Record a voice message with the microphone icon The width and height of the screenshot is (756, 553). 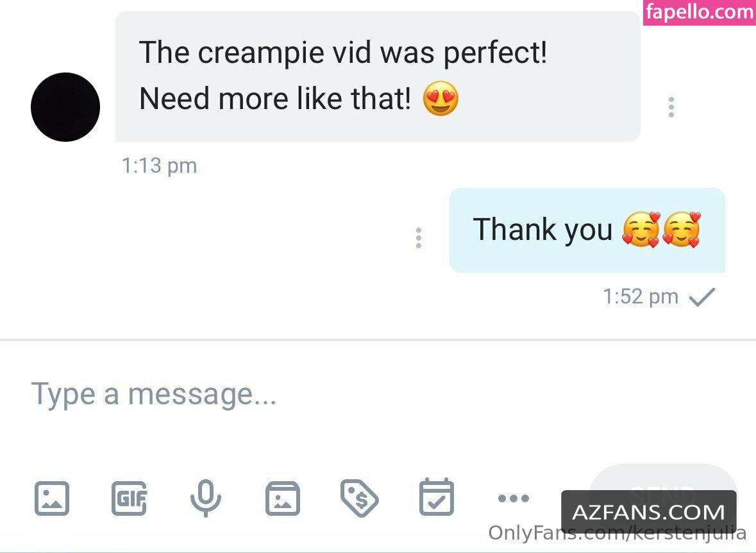coord(206,498)
